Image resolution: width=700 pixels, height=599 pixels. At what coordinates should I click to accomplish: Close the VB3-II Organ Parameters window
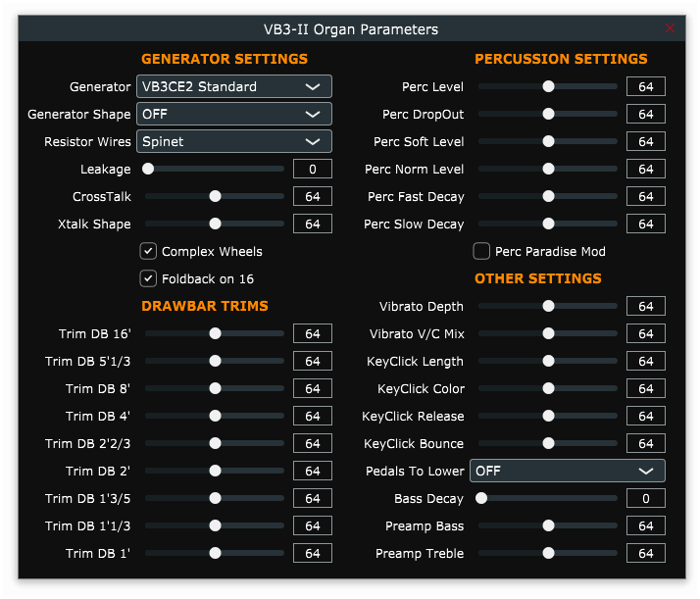[x=670, y=28]
